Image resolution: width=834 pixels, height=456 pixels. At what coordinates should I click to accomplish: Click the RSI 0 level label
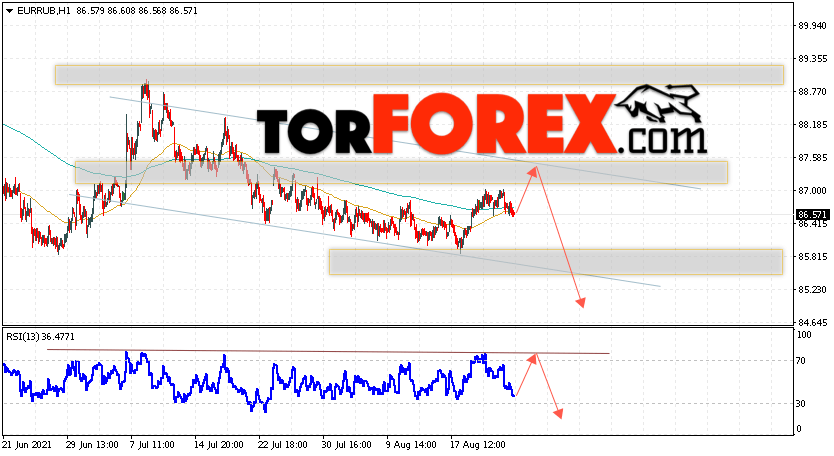pyautogui.click(x=799, y=428)
